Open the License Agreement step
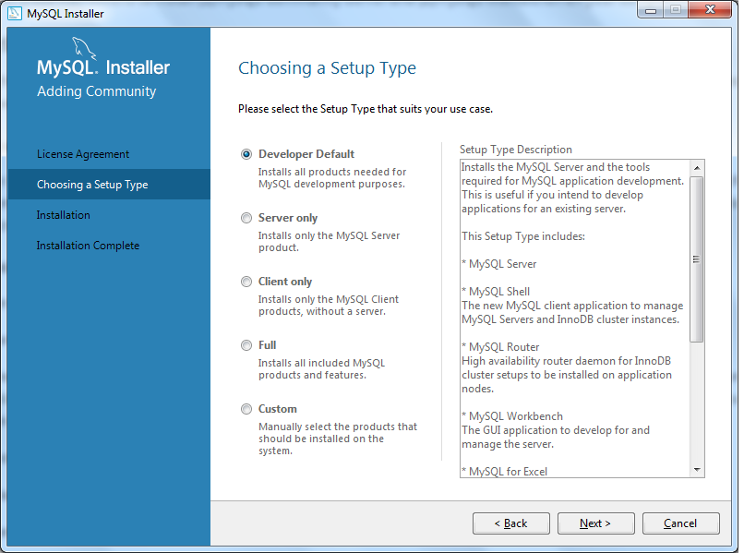Viewport: 756px width, 553px height. tap(83, 153)
